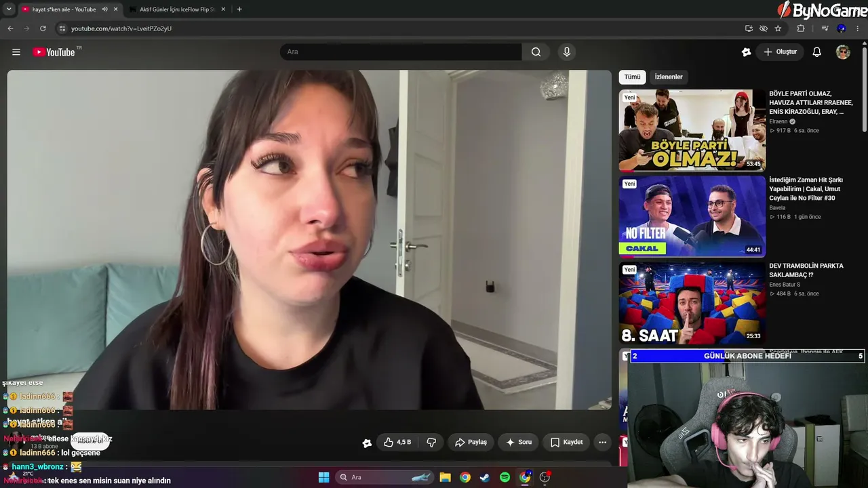Select the Tümü filter chip
Image resolution: width=868 pixels, height=488 pixels.
tap(632, 77)
